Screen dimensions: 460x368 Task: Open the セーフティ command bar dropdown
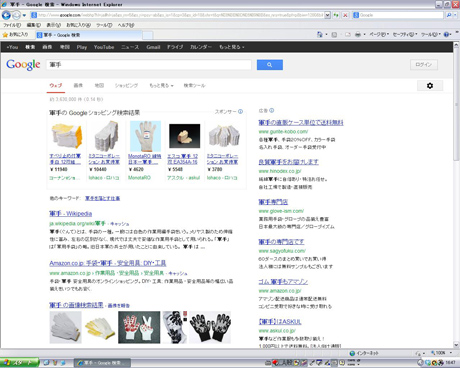[x=404, y=35]
